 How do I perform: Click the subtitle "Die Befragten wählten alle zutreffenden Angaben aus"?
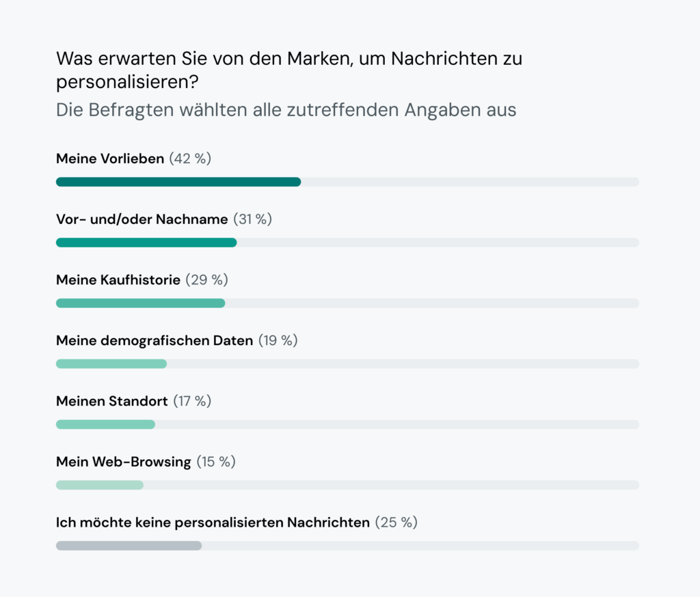[x=286, y=110]
